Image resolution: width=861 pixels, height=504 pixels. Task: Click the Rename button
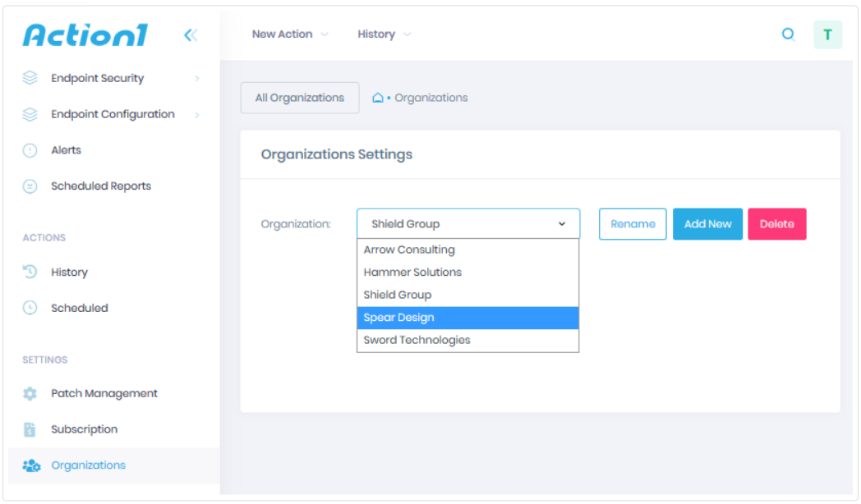(x=633, y=224)
